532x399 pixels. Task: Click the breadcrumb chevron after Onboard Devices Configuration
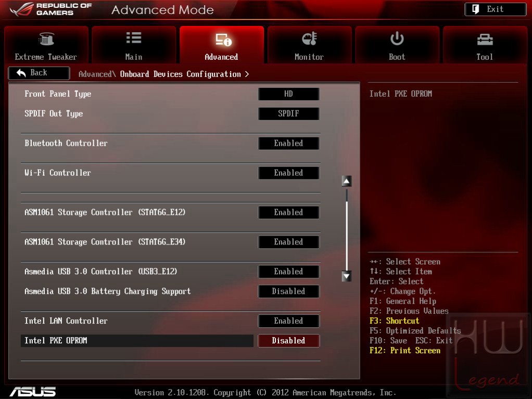click(247, 74)
